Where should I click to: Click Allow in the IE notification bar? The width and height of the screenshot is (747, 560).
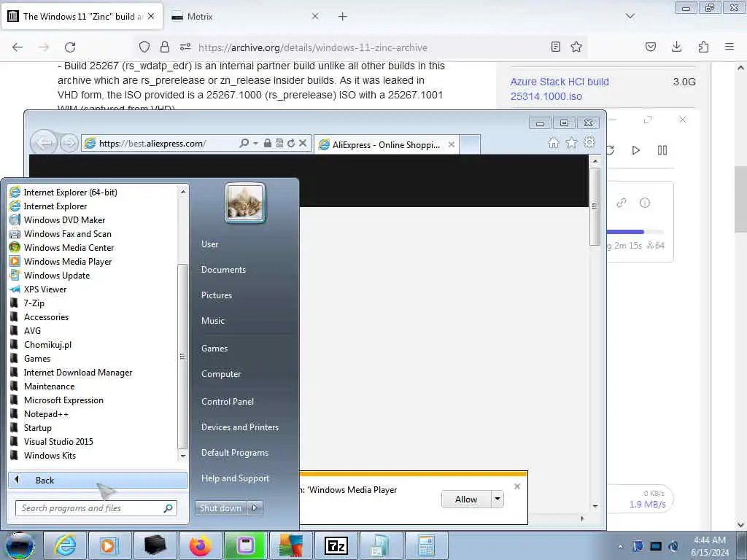tap(466, 499)
